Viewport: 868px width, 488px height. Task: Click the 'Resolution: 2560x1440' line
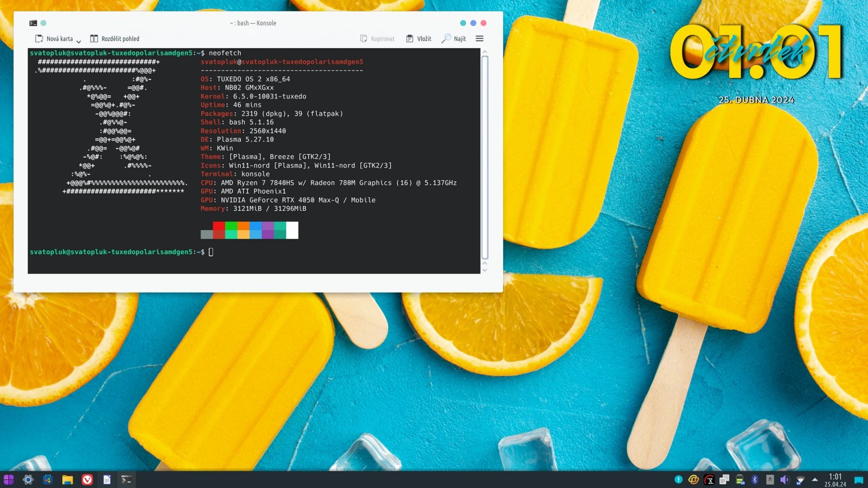243,131
